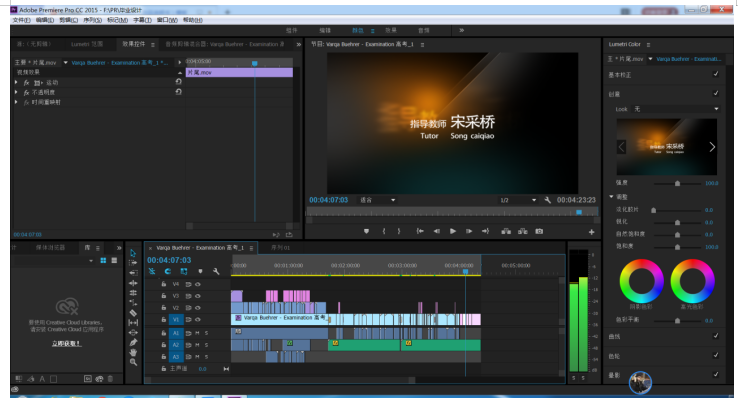Viewport: 738px width, 403px height.
Task: Click the 立即获取 link in Libraries
Action: (x=66, y=344)
